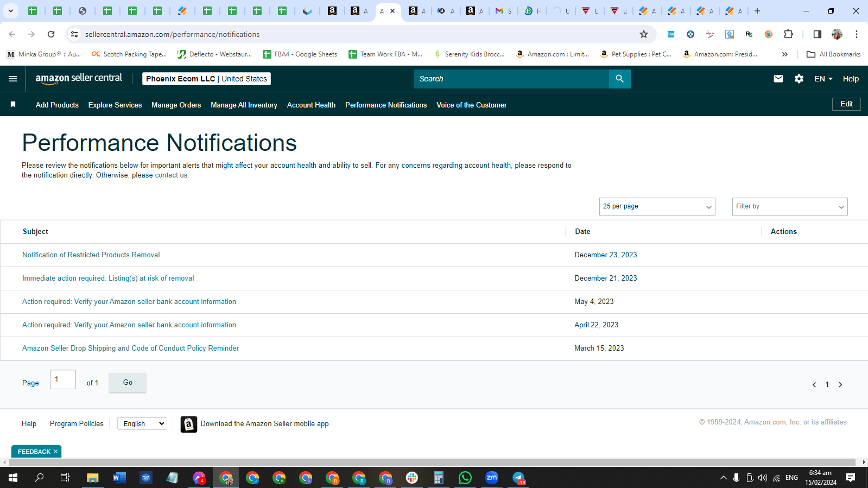Go to previous page arrow in pagination
The width and height of the screenshot is (868, 488).
coord(814,385)
